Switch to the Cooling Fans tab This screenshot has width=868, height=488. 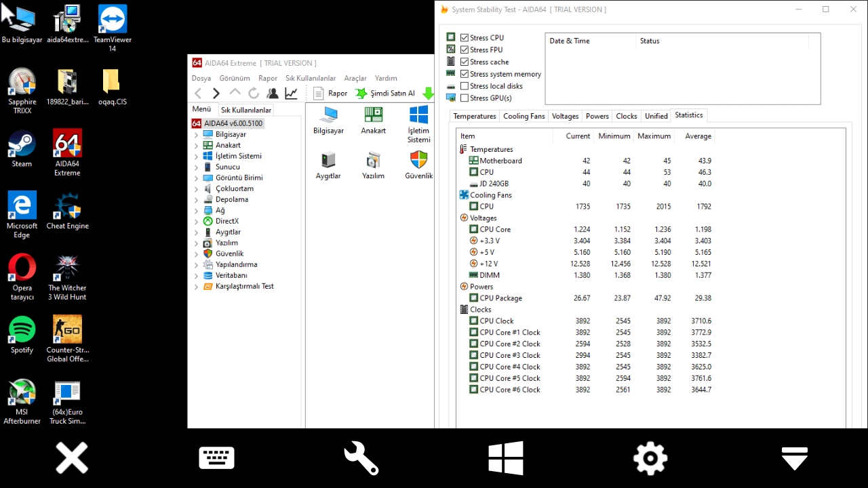[x=524, y=117]
